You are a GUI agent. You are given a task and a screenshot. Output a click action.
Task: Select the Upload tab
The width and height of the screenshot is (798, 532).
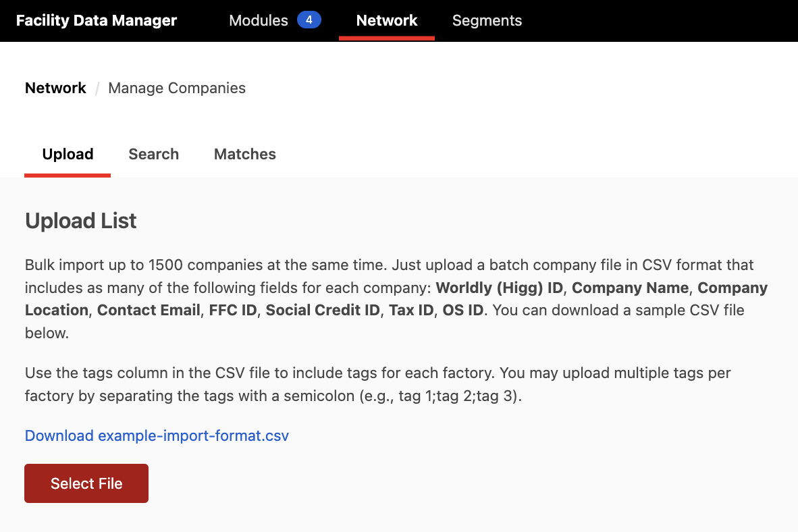[67, 154]
